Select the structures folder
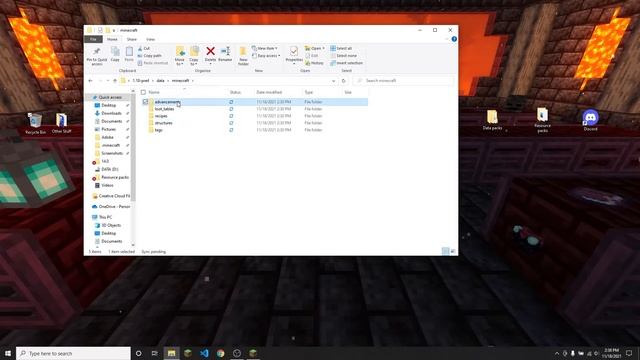 point(164,123)
